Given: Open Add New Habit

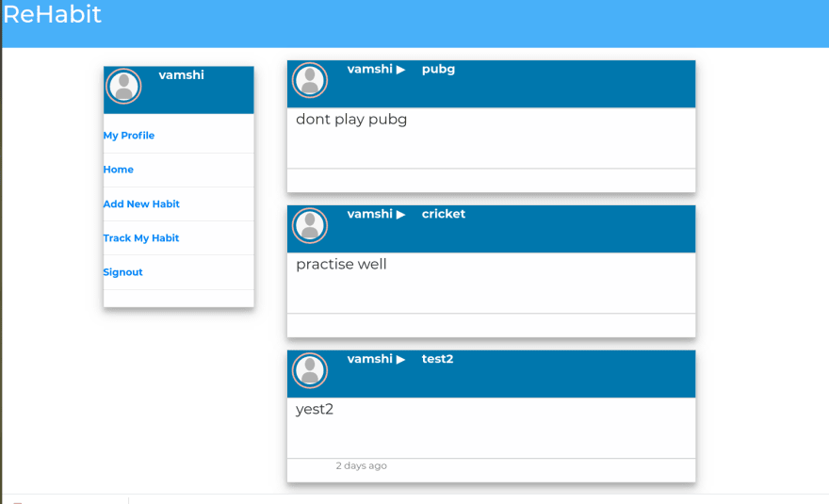Looking at the screenshot, I should click(x=141, y=204).
